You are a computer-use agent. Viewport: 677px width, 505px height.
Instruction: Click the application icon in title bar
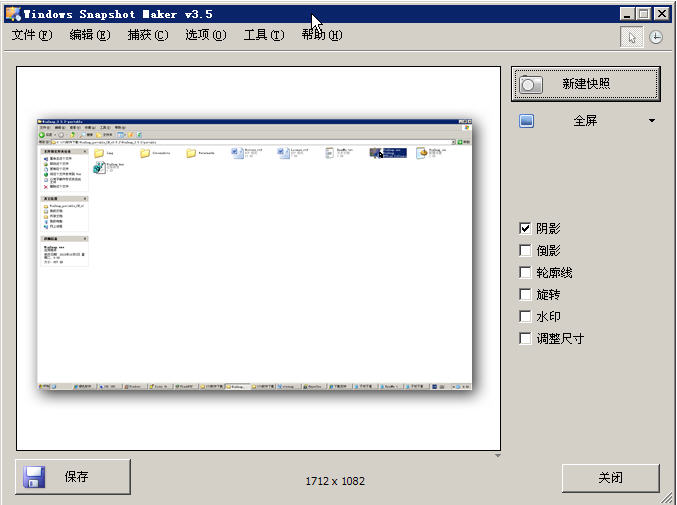pyautogui.click(x=13, y=14)
